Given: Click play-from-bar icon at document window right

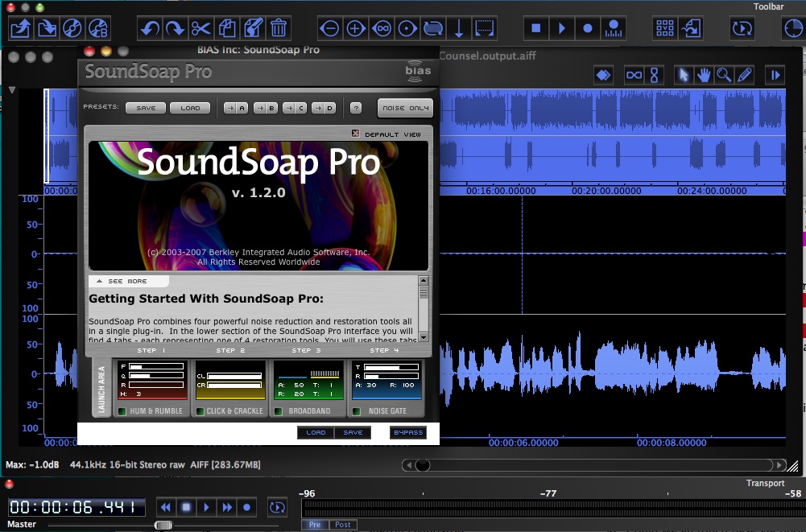Looking at the screenshot, I should (775, 75).
